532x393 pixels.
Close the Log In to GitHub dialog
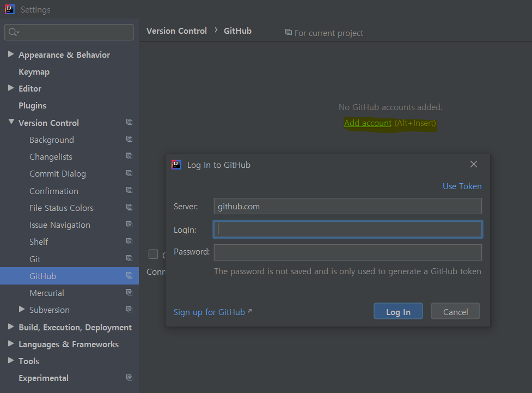pos(474,165)
